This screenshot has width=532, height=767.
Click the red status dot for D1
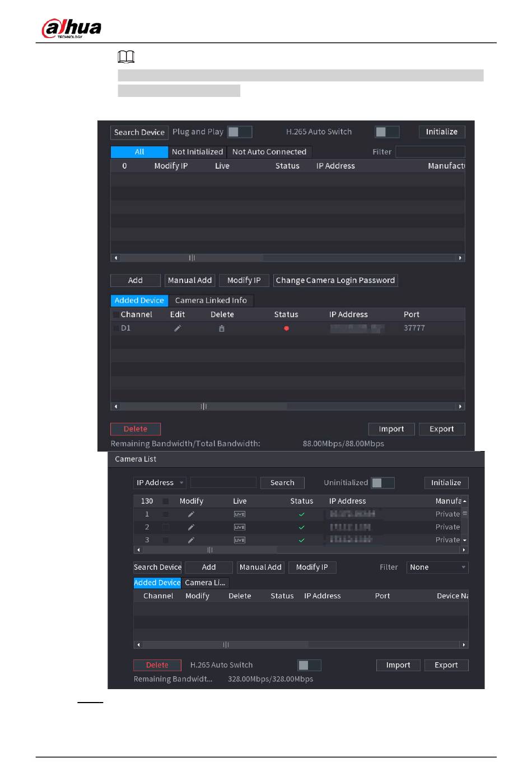click(x=286, y=328)
